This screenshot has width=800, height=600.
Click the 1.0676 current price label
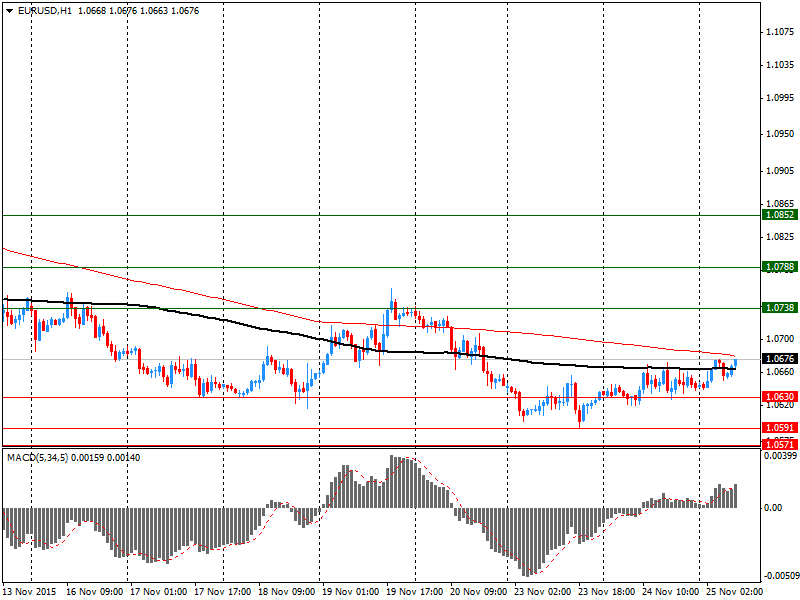click(x=780, y=359)
